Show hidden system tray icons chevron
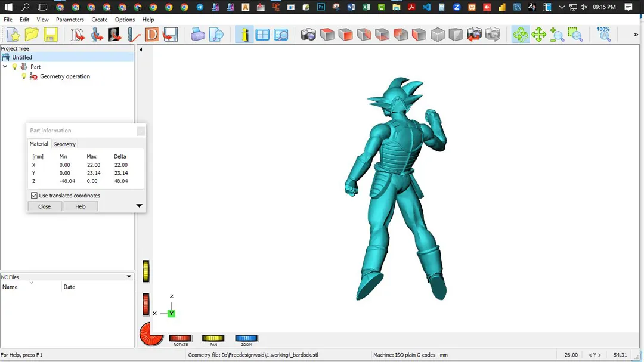 (x=562, y=7)
